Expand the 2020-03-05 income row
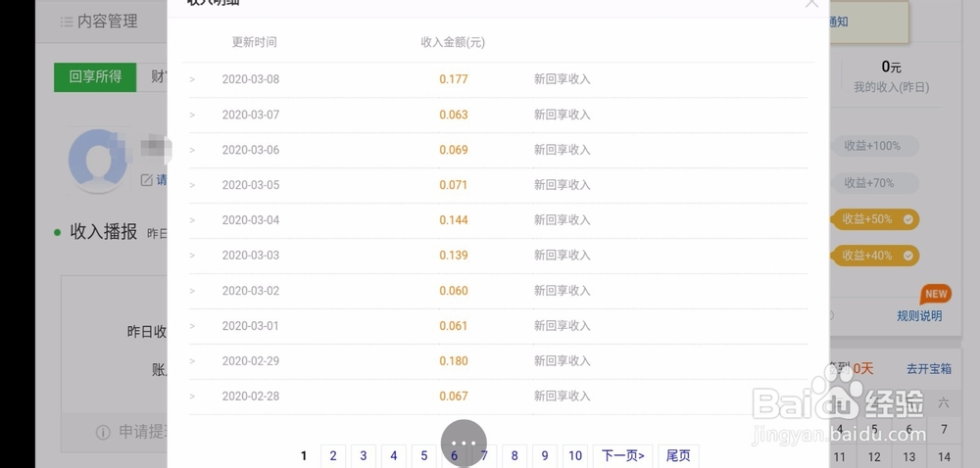 (192, 185)
